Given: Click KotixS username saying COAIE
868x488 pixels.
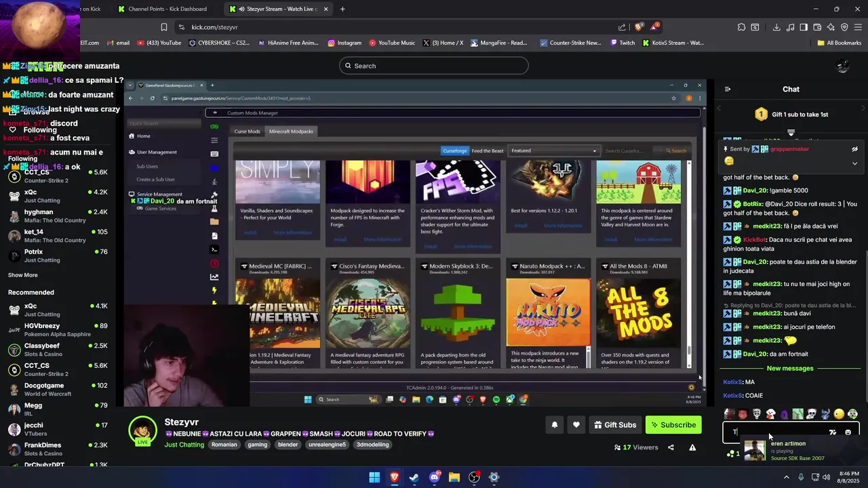Looking at the screenshot, I should (733, 396).
